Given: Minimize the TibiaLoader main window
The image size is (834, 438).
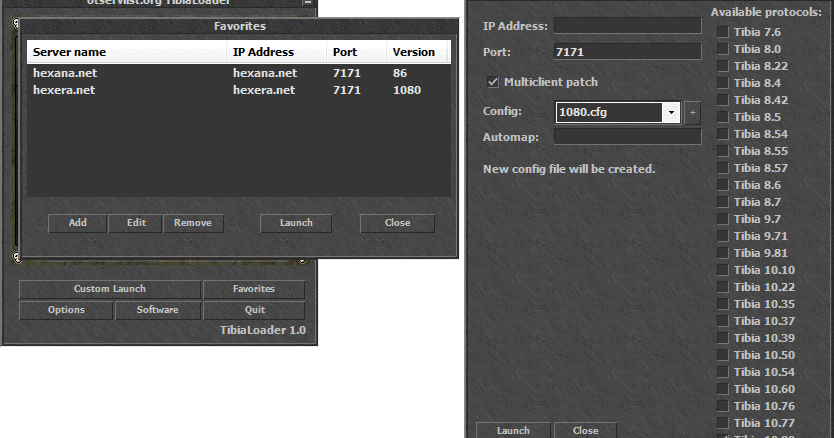Looking at the screenshot, I should point(307,3).
